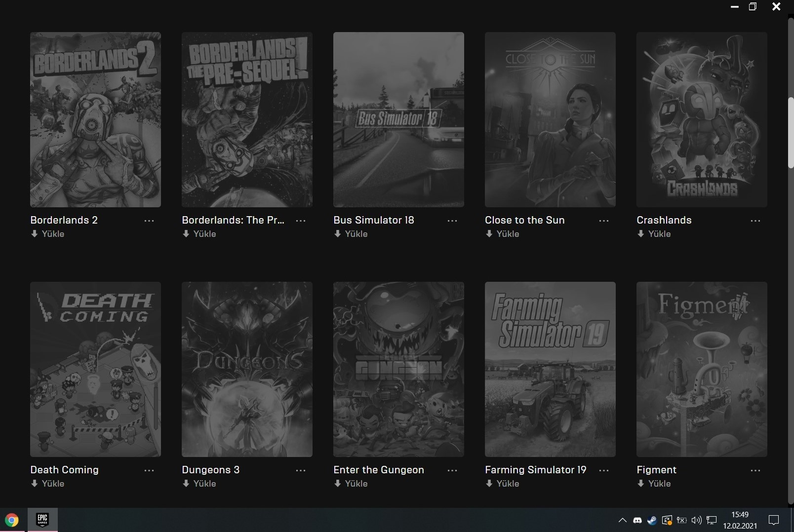Select the Dungeons 3 cover image
794x532 pixels.
247,370
